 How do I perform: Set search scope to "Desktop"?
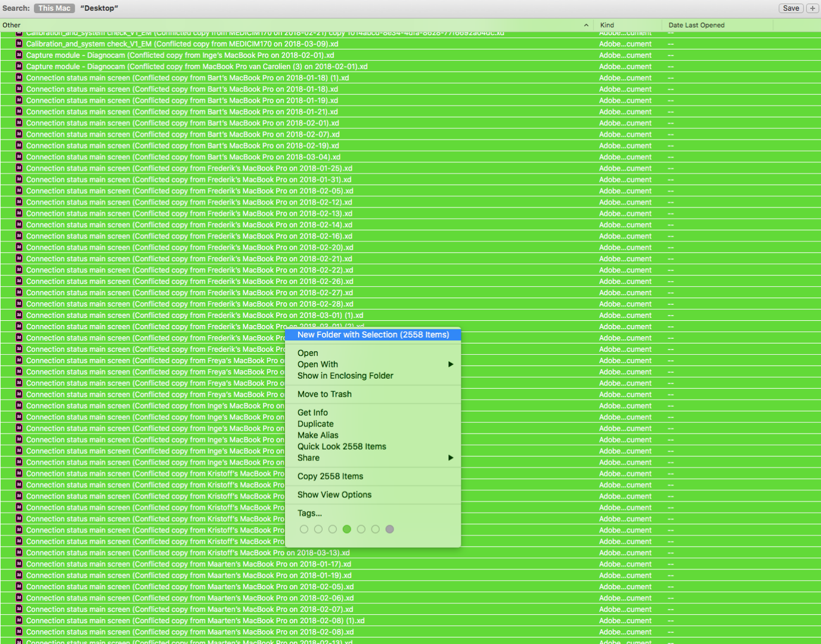[99, 8]
